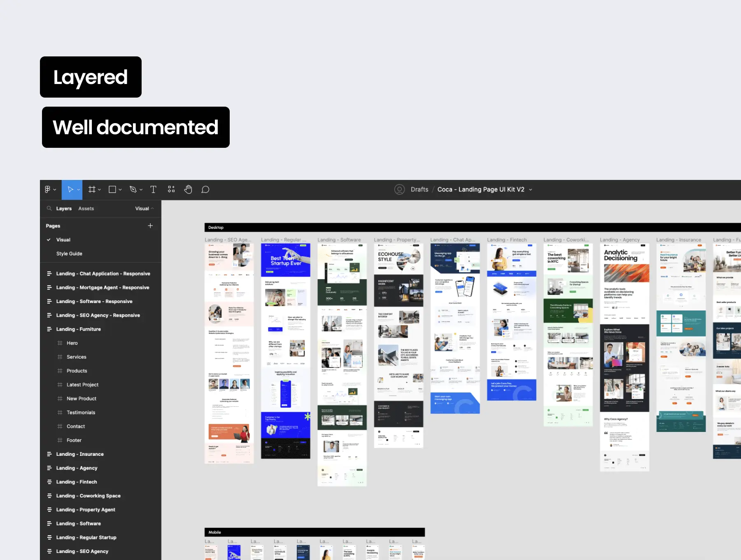Image resolution: width=741 pixels, height=560 pixels.
Task: Select the Comment tool
Action: 205,189
